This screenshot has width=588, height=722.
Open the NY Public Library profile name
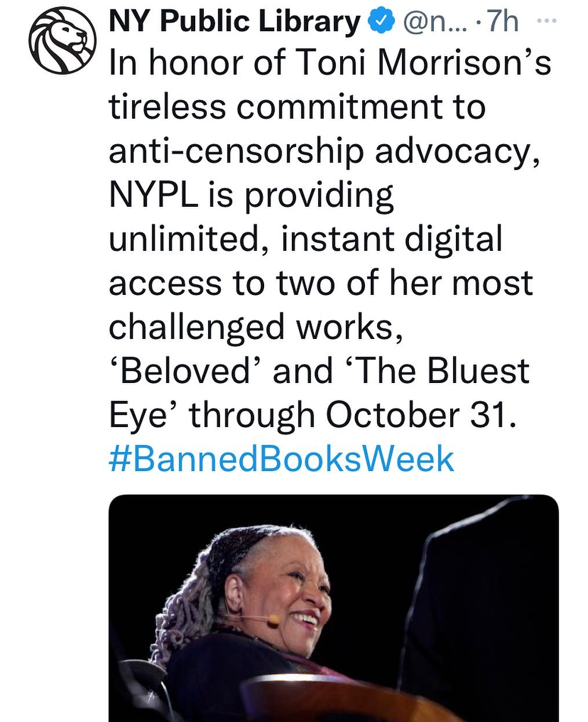[x=234, y=23]
